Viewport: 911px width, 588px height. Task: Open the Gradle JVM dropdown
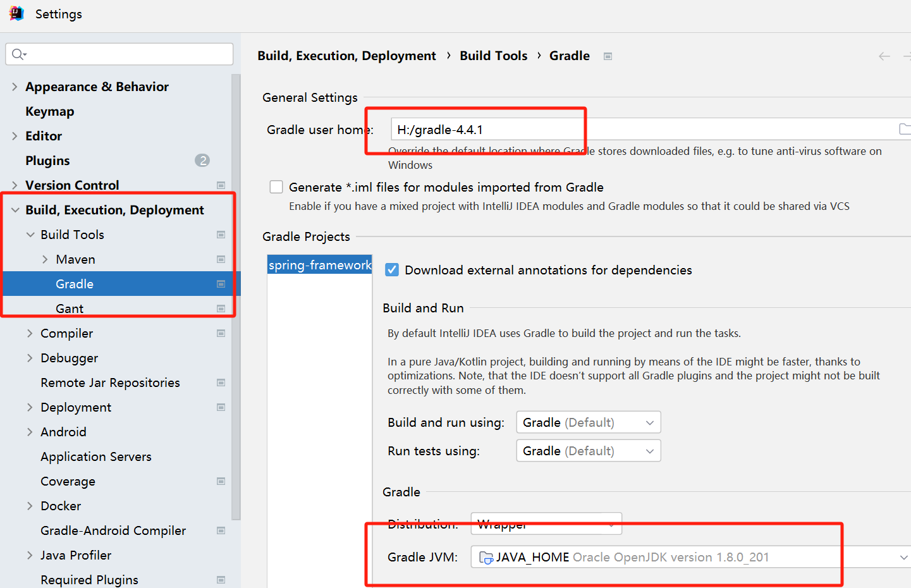pyautogui.click(x=691, y=557)
